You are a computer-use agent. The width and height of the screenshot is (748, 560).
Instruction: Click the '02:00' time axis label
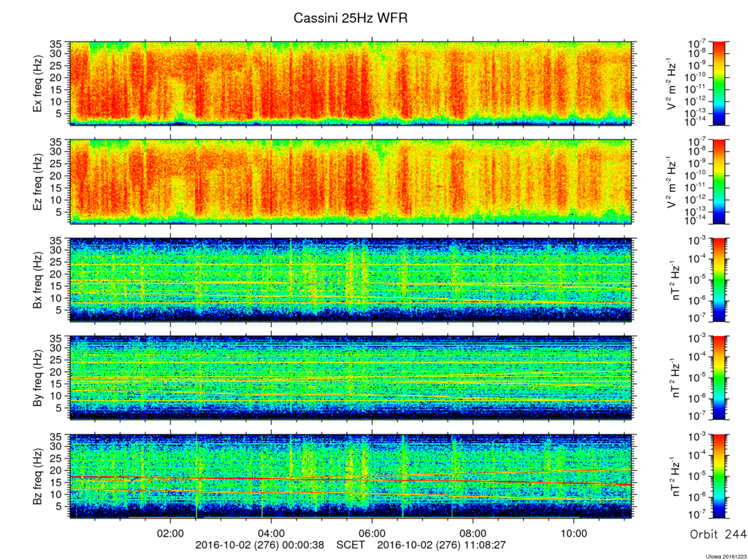pyautogui.click(x=170, y=533)
